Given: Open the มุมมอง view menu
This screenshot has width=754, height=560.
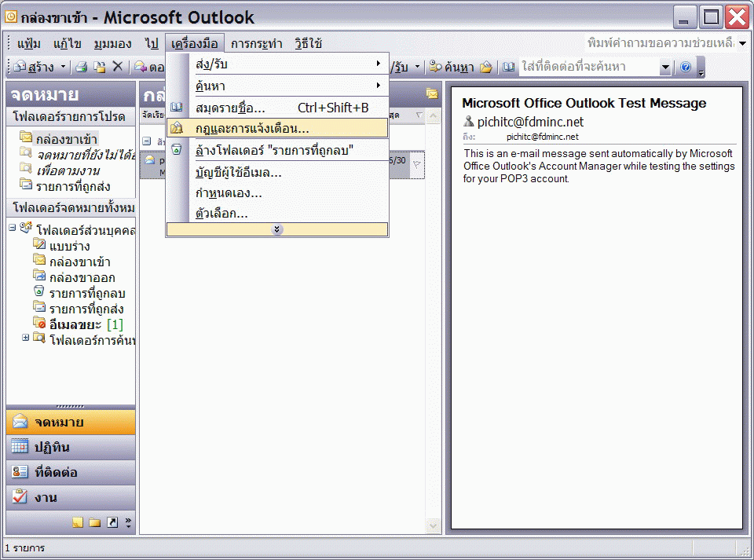Looking at the screenshot, I should 112,44.
